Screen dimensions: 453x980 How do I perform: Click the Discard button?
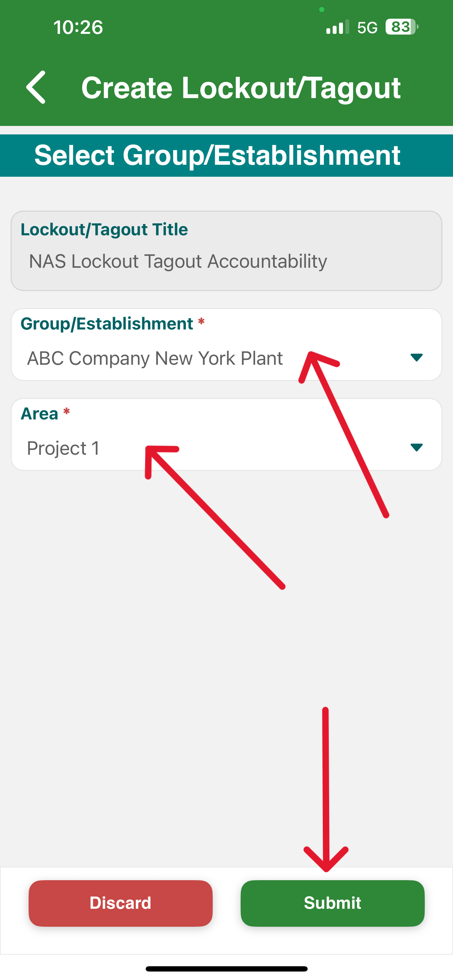coord(121,903)
